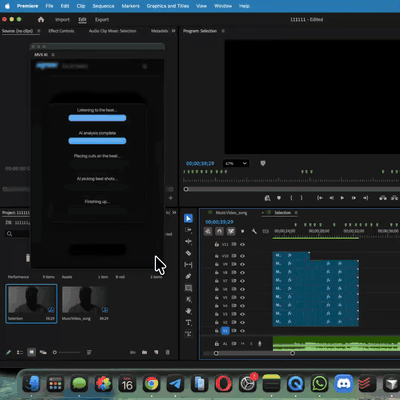Click the Import workspace button

pos(62,20)
